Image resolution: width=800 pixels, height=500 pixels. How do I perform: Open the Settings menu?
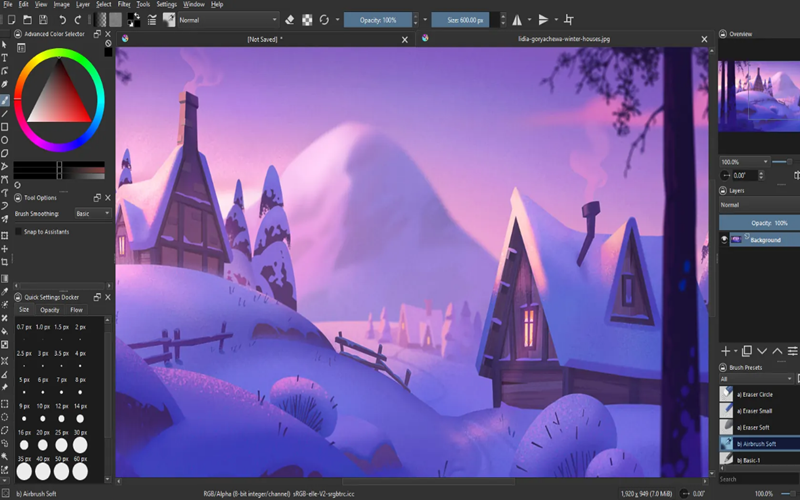click(166, 4)
